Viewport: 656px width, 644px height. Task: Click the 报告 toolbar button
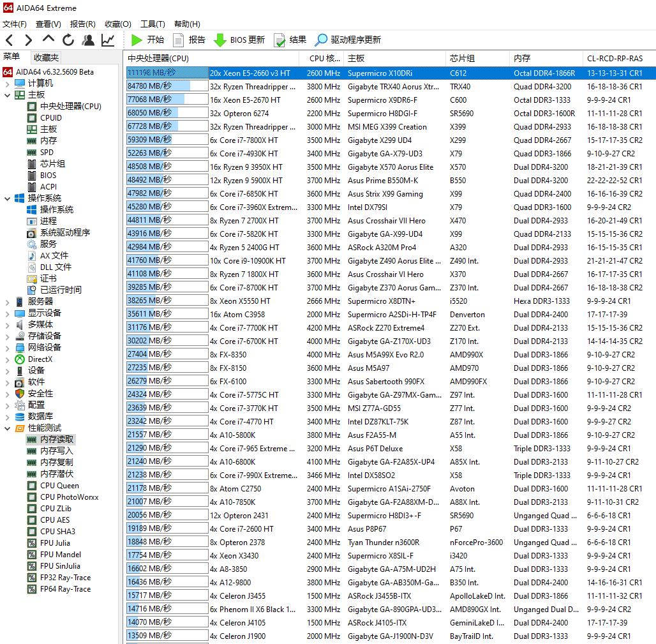189,40
